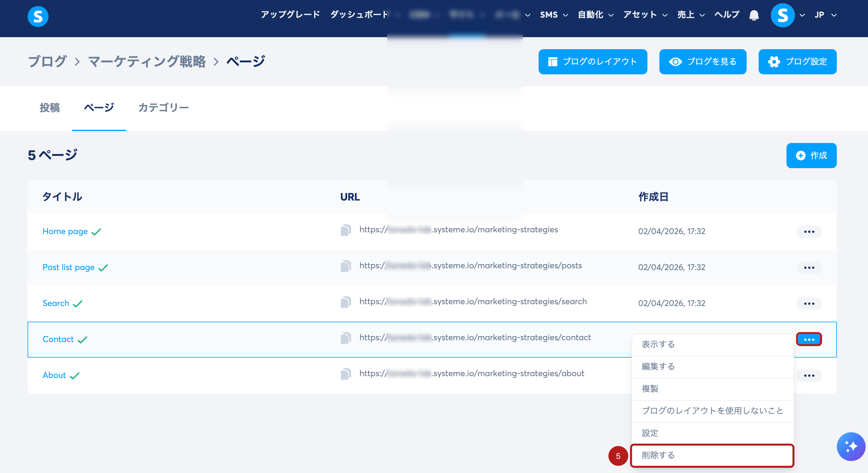The width and height of the screenshot is (868, 473).
Task: Copy the About page URL icon
Action: click(346, 374)
